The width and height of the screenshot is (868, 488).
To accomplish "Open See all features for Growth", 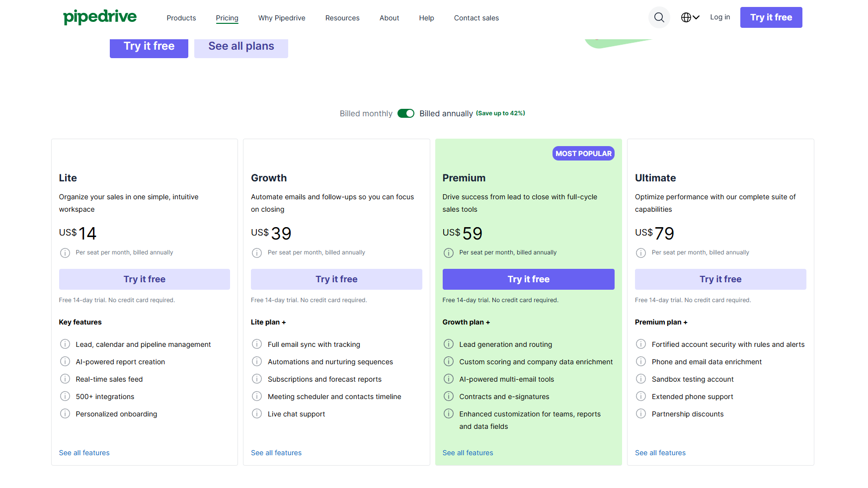I will (276, 453).
